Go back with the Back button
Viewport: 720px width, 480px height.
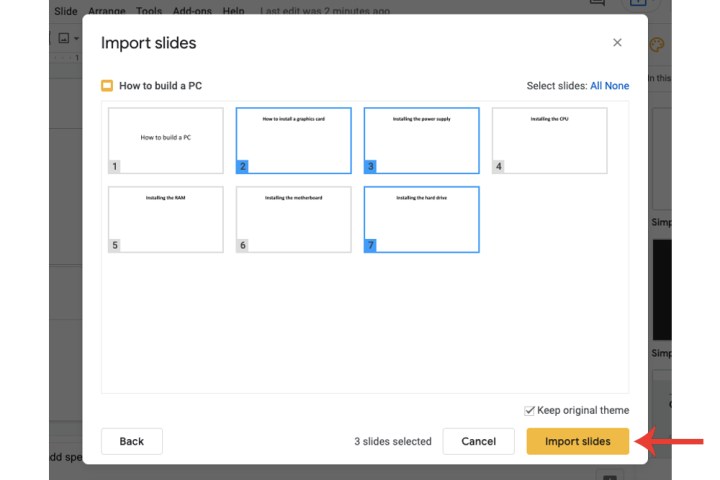click(x=132, y=441)
